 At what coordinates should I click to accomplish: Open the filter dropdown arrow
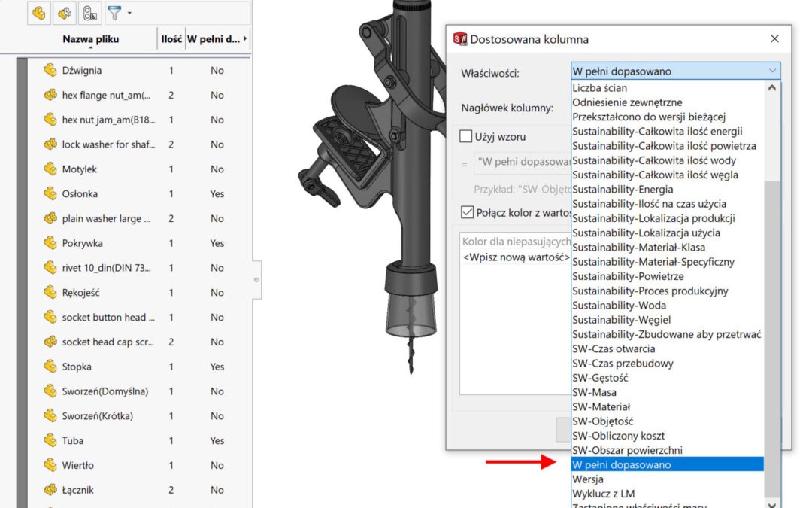pyautogui.click(x=129, y=14)
